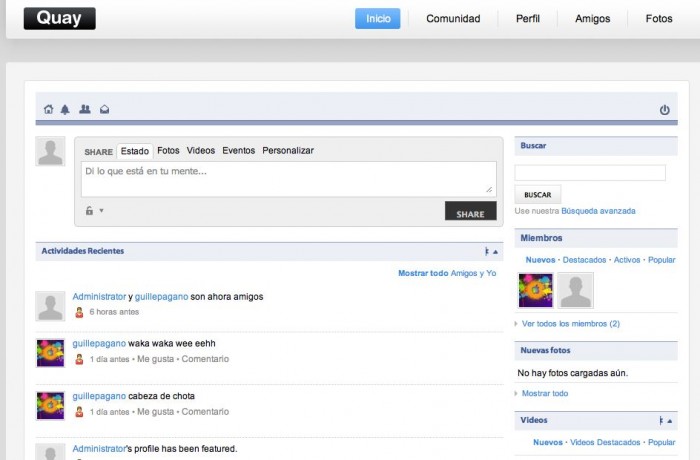Collapse the Videos panel arrow

point(670,421)
